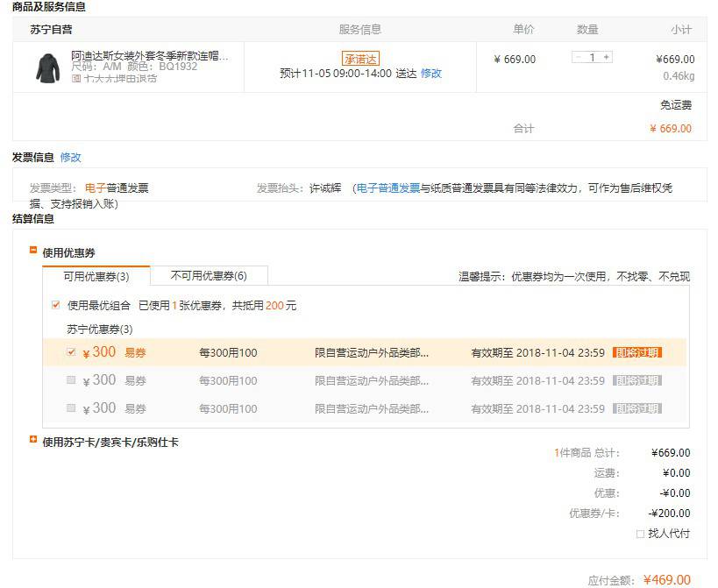Click the 免运费 label

coord(676,105)
